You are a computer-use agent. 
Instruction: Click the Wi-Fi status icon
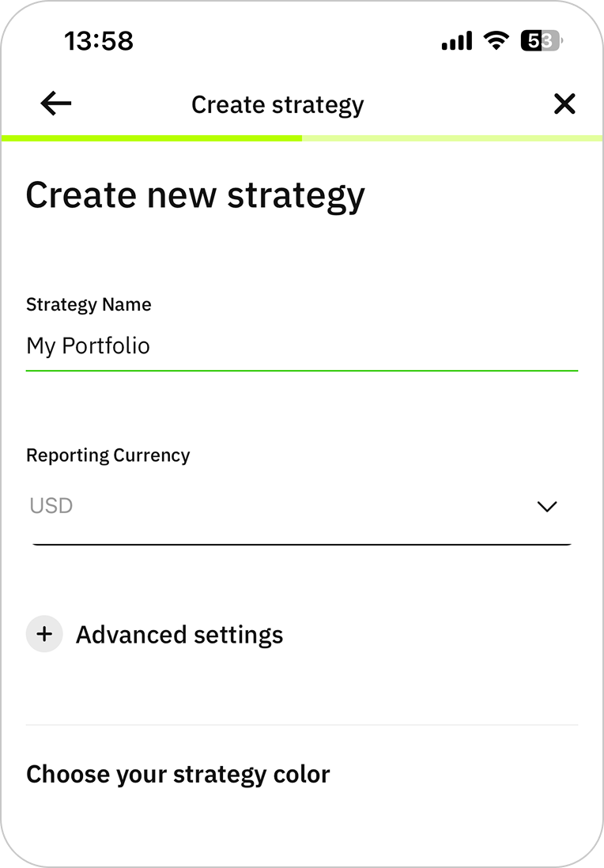point(496,40)
